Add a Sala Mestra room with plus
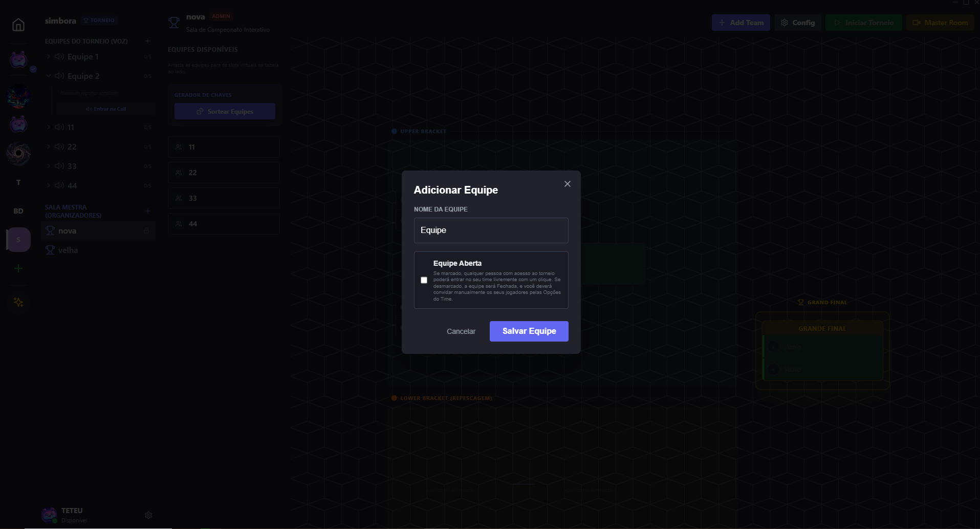980x529 pixels. 147,211
